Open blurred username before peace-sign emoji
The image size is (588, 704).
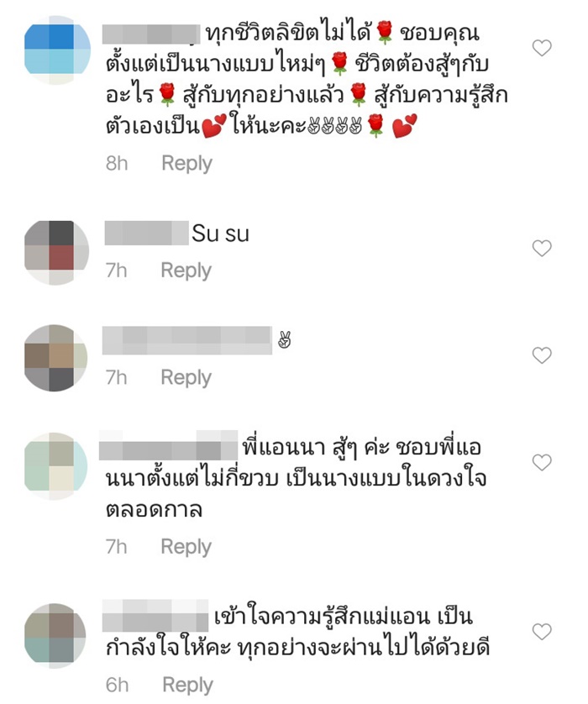187,341
